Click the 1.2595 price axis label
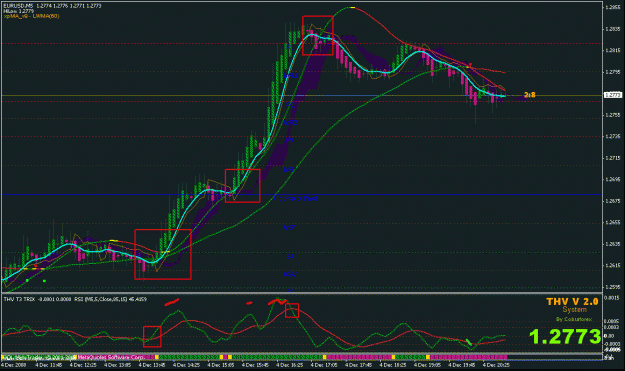The height and width of the screenshot is (371, 625). 613,287
